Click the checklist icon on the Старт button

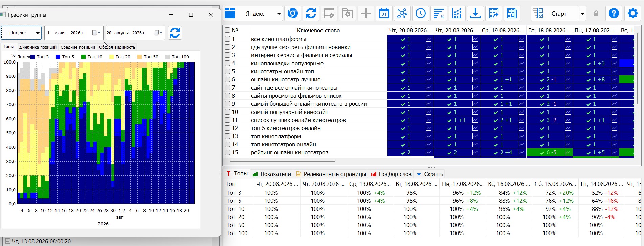point(538,14)
